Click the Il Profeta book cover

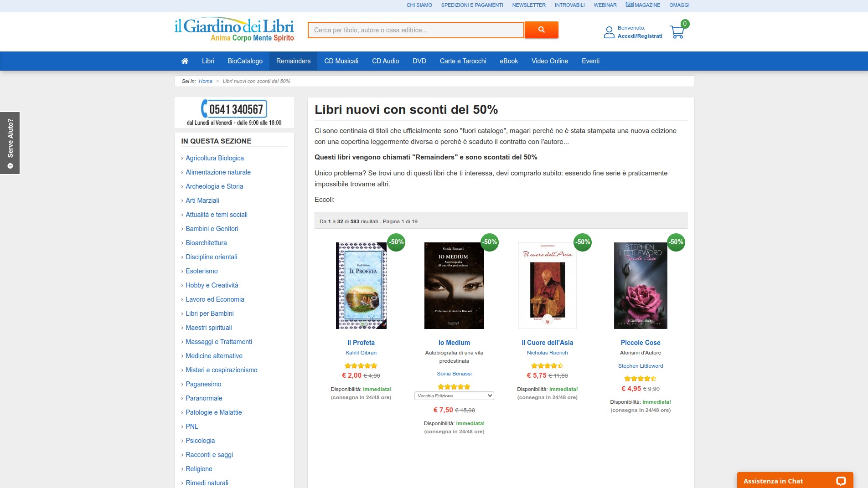(361, 286)
